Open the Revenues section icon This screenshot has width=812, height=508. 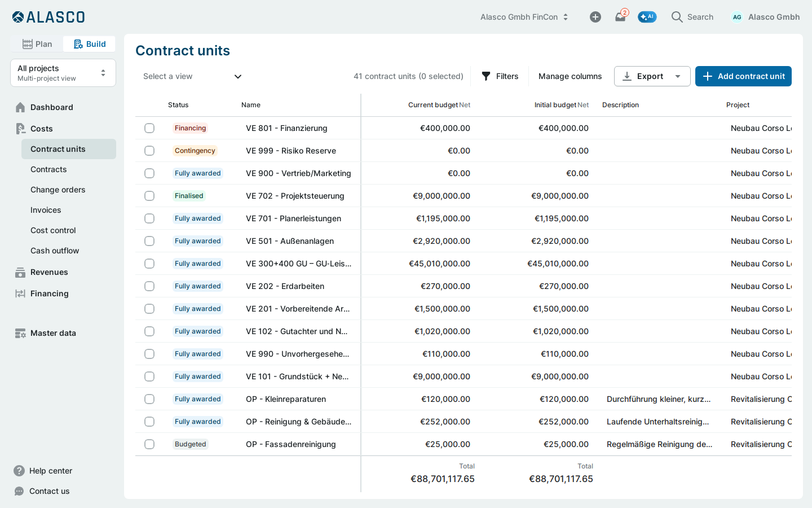click(x=20, y=272)
